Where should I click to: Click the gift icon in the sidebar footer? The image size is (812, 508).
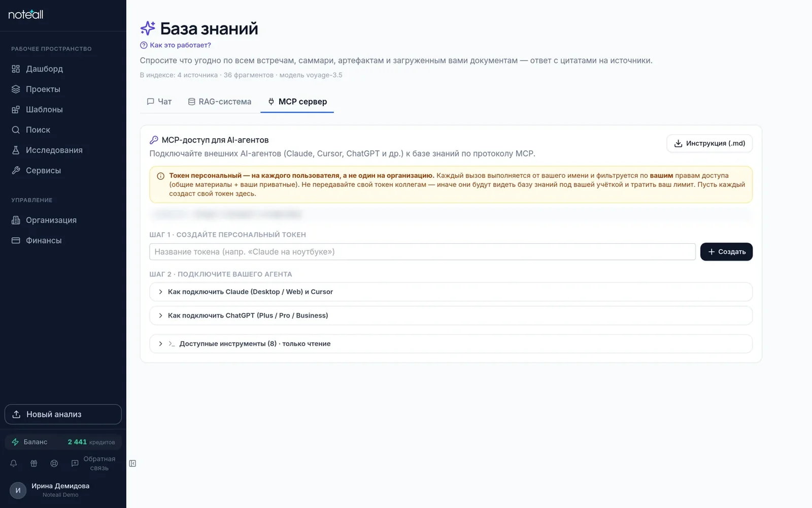pos(34,463)
